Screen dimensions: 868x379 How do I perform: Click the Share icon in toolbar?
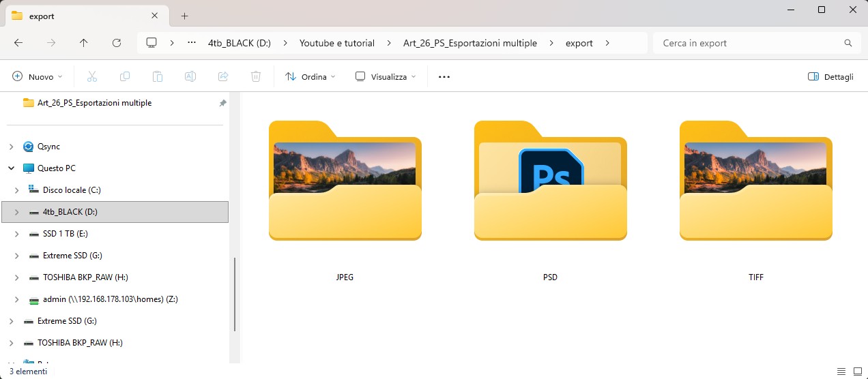223,77
